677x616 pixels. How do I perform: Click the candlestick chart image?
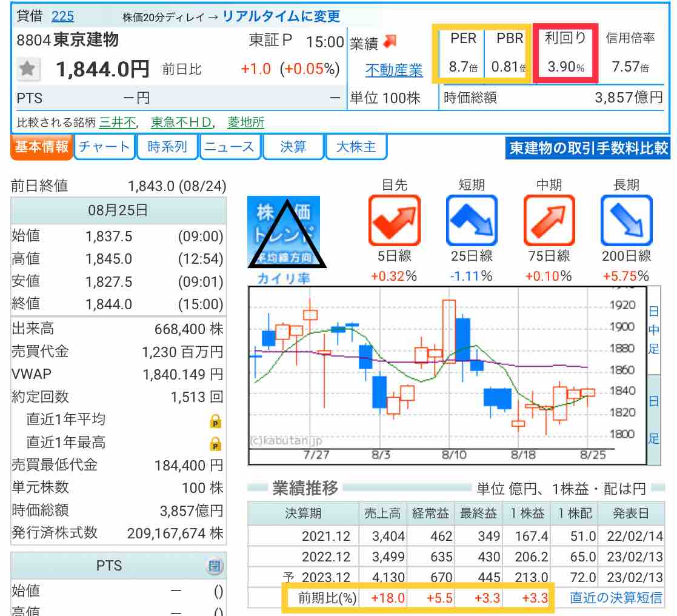point(447,375)
